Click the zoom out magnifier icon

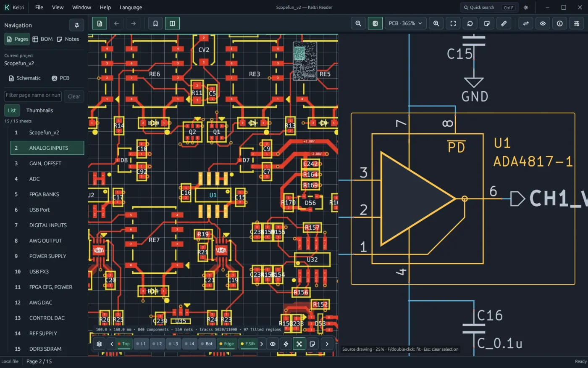(358, 24)
